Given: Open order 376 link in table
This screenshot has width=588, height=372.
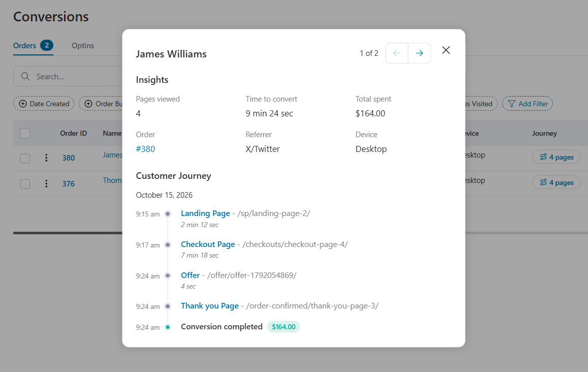Looking at the screenshot, I should click(68, 184).
